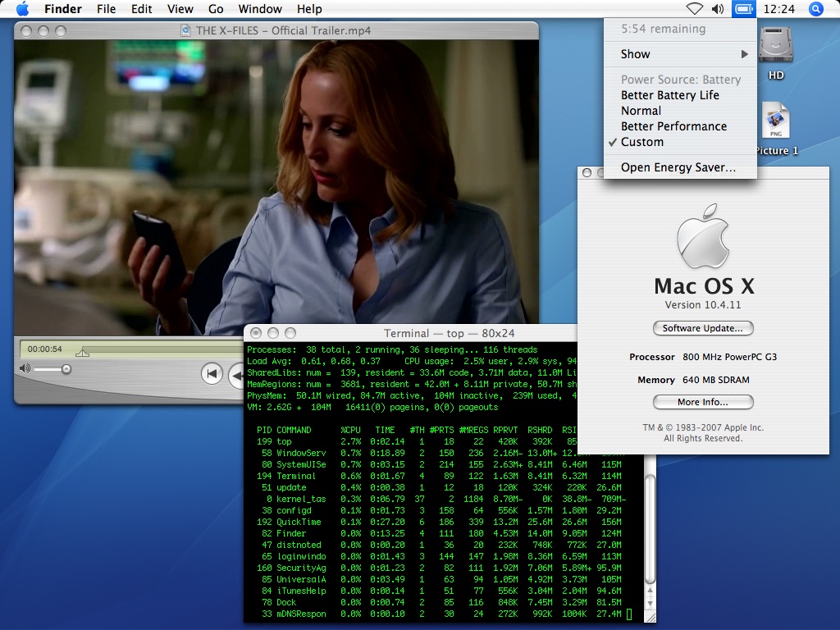Click 640 MB SDRAM memory text

[715, 380]
